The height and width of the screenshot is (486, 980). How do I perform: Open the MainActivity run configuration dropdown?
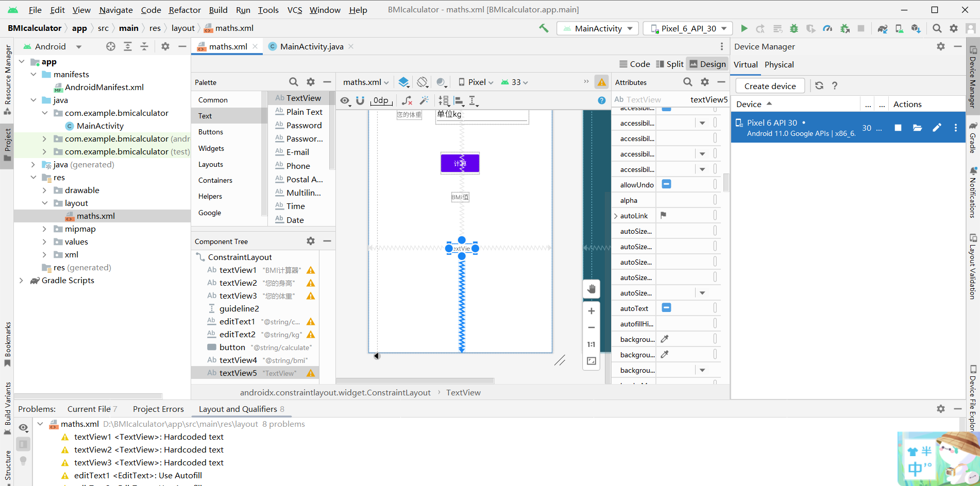[598, 28]
